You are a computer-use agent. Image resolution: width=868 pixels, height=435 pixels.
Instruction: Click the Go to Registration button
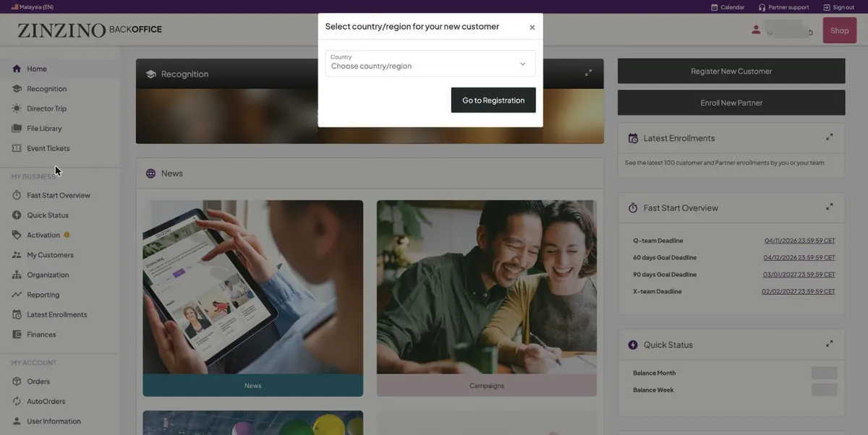click(x=493, y=100)
